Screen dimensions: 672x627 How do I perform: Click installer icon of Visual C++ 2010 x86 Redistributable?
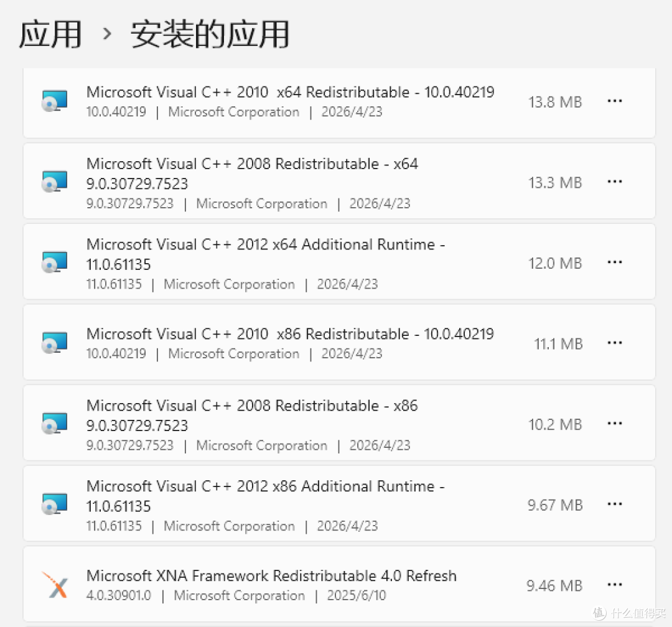(54, 343)
